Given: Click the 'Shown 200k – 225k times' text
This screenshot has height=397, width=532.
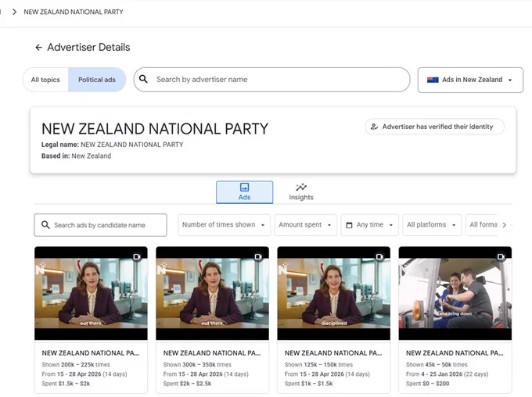Looking at the screenshot, I should [76, 365].
